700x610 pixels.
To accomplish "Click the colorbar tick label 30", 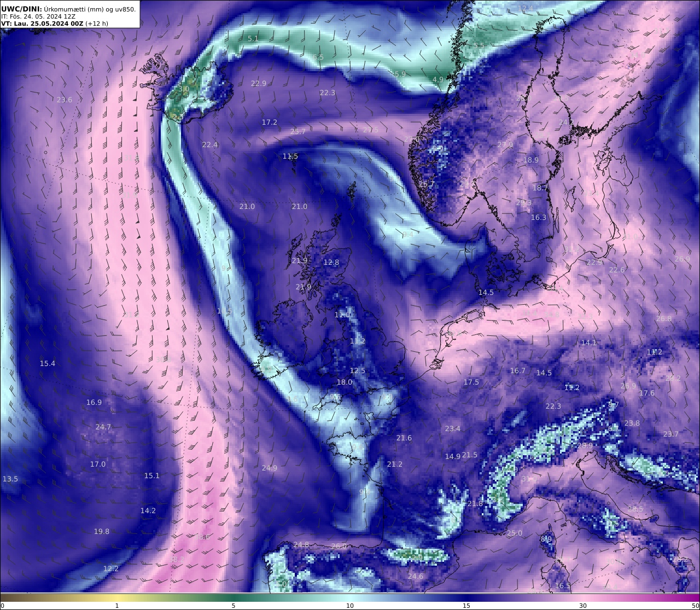I will coord(583,606).
